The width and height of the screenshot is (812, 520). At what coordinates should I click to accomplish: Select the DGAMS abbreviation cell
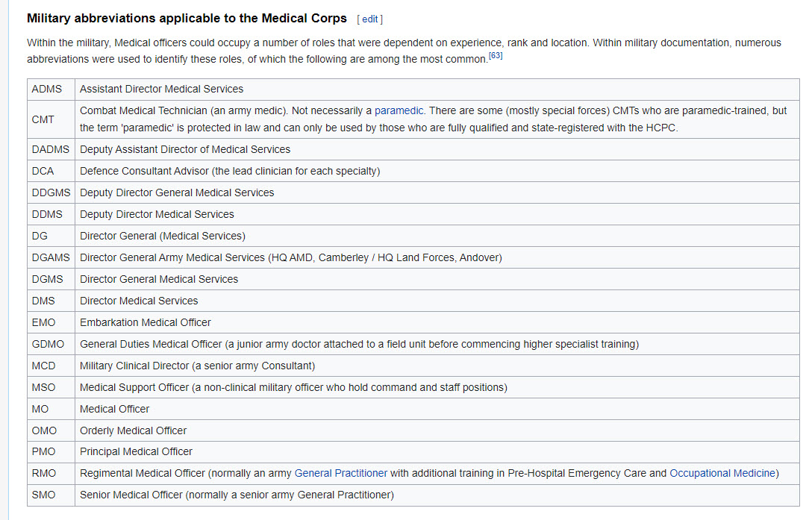point(51,257)
